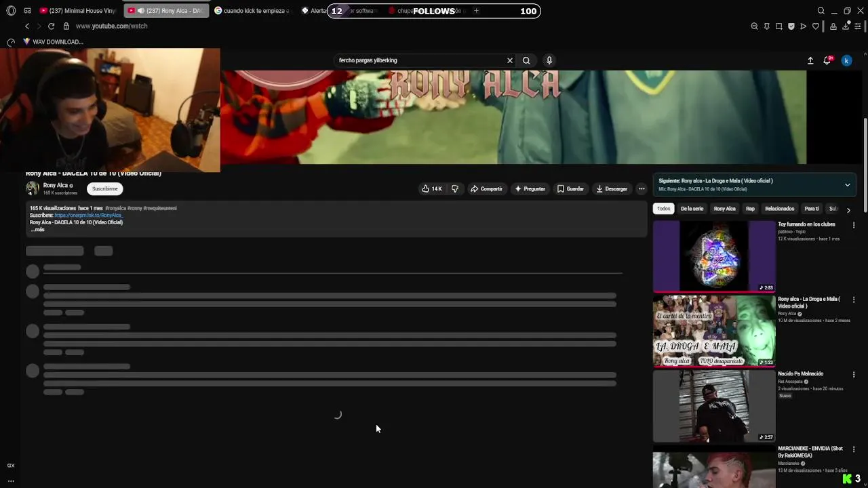Open 'Nacido Pa Malnacido' video thumbnail

click(714, 406)
